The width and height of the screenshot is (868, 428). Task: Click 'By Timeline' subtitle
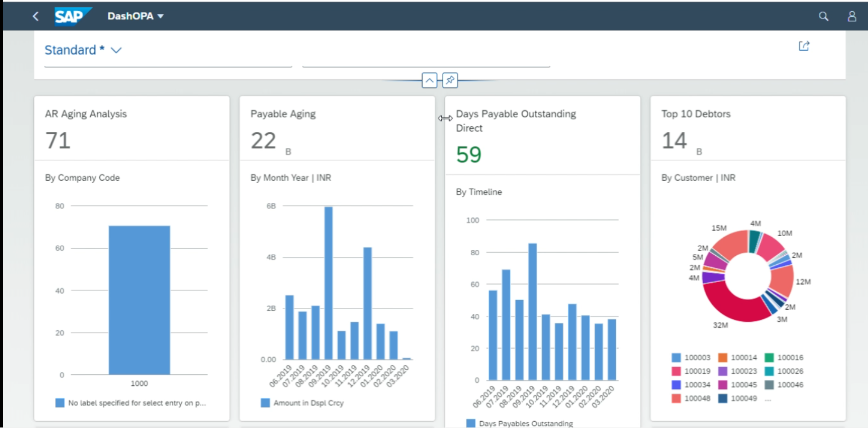pos(479,192)
